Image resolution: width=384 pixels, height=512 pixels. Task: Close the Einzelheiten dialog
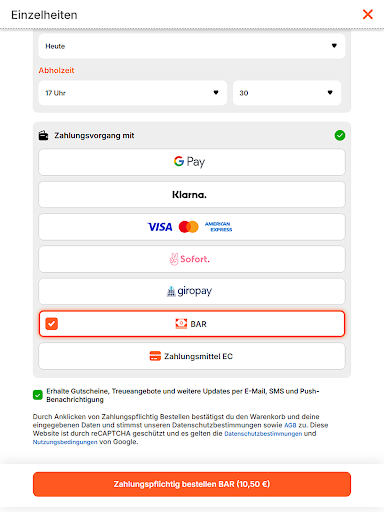pos(368,14)
